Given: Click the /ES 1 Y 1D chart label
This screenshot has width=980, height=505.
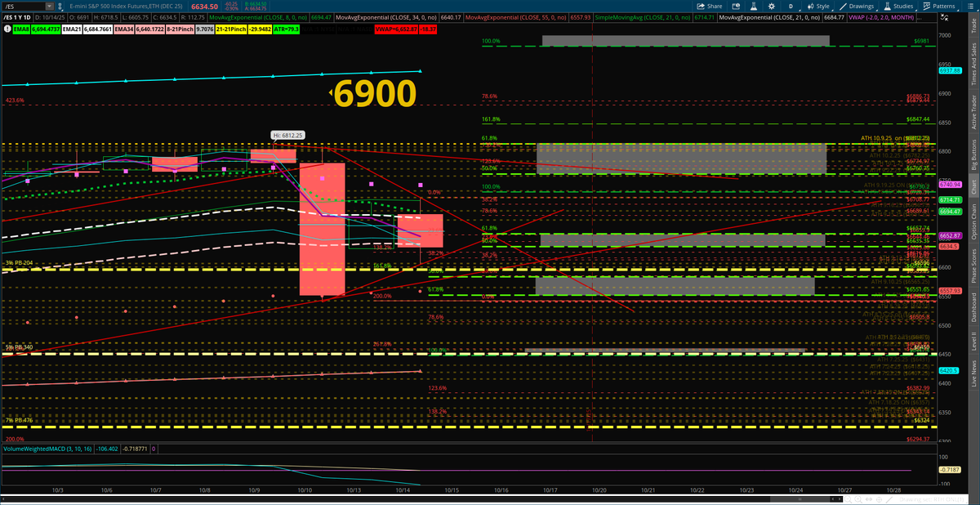Looking at the screenshot, I should [x=16, y=16].
